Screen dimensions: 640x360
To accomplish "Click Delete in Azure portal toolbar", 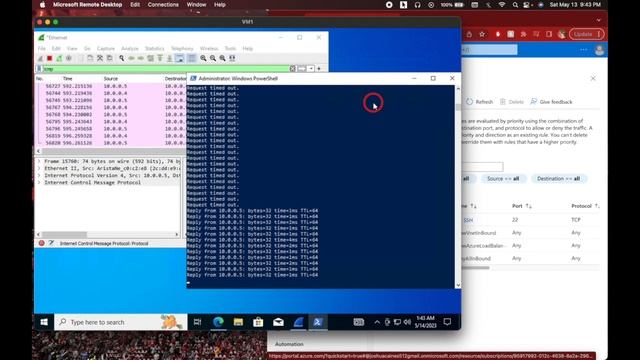I will coord(512,102).
